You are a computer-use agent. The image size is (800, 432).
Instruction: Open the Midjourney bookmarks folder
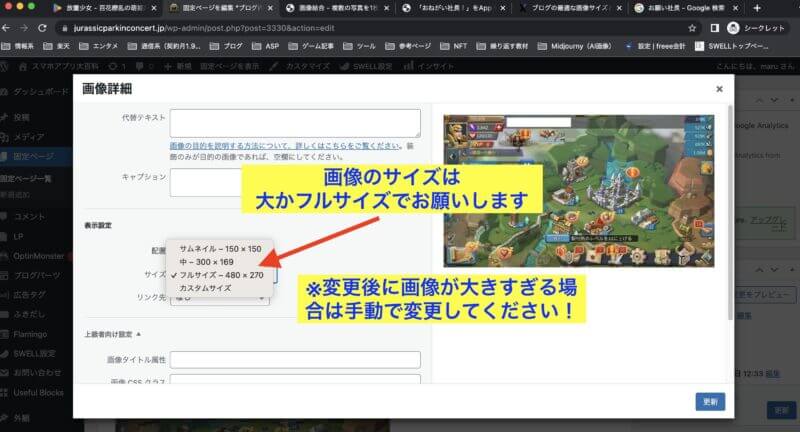(574, 46)
